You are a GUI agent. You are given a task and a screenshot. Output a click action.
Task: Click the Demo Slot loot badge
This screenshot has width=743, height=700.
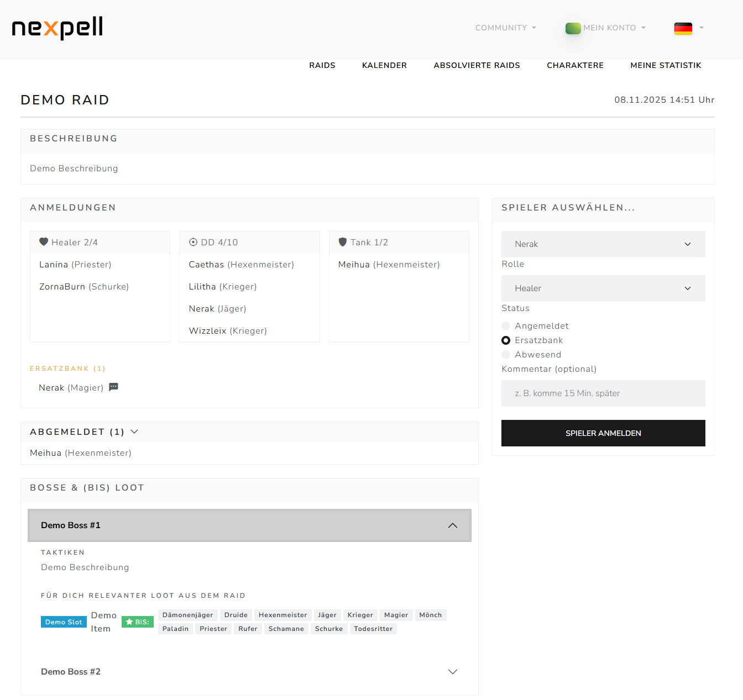pyautogui.click(x=63, y=622)
